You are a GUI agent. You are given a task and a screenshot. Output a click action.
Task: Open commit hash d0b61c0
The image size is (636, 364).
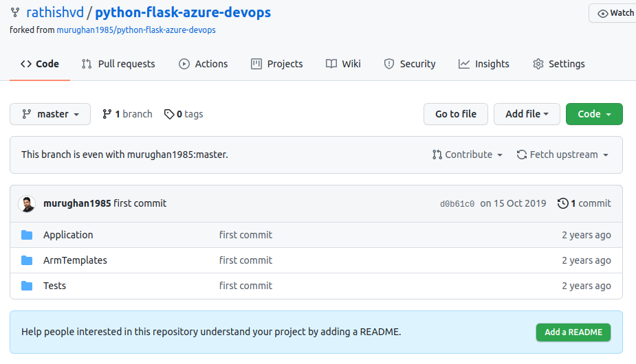pyautogui.click(x=457, y=204)
